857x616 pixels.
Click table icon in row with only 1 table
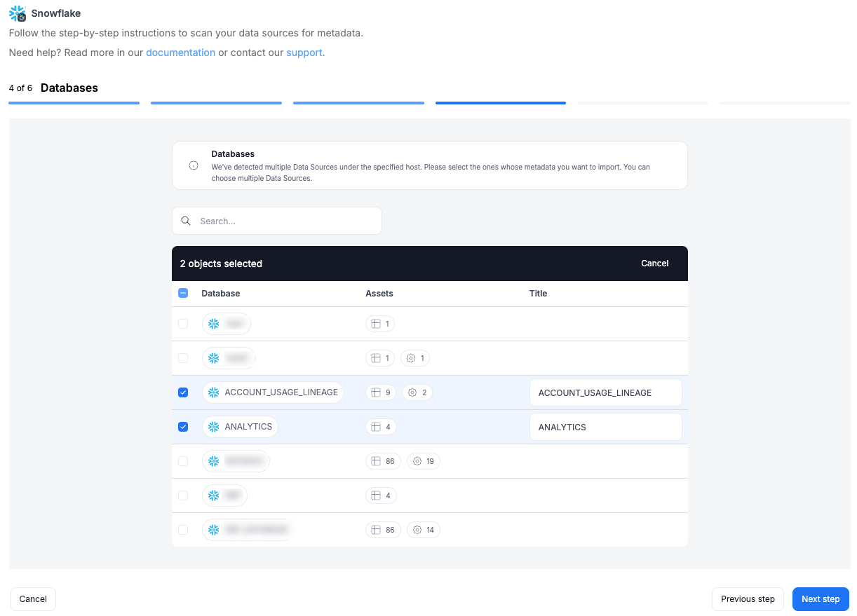pyautogui.click(x=376, y=324)
